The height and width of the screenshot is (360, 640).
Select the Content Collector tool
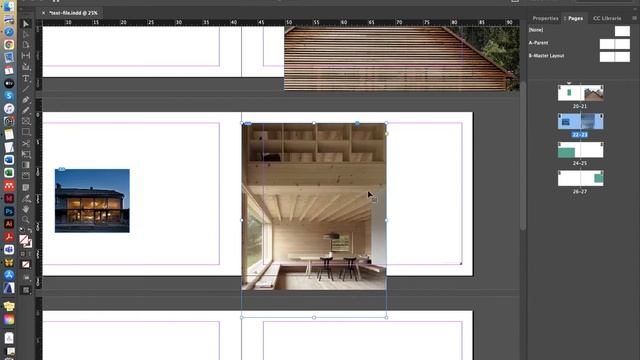pos(26,67)
